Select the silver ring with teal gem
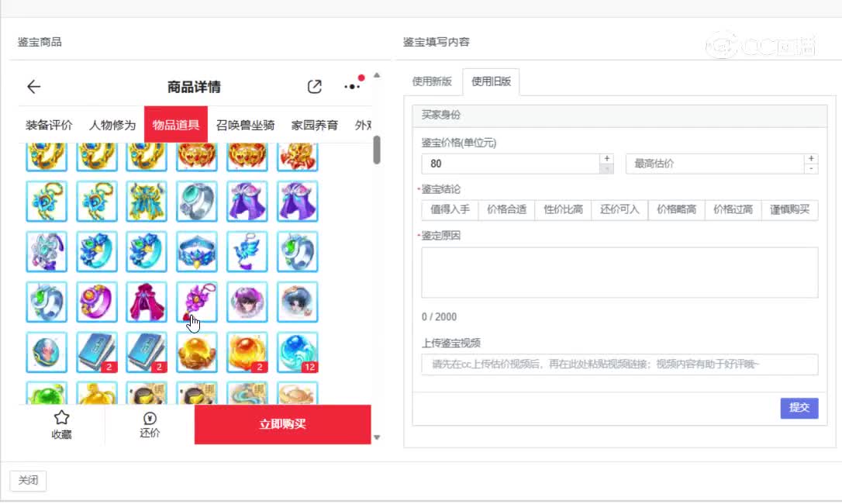The image size is (842, 504). pyautogui.click(x=197, y=202)
